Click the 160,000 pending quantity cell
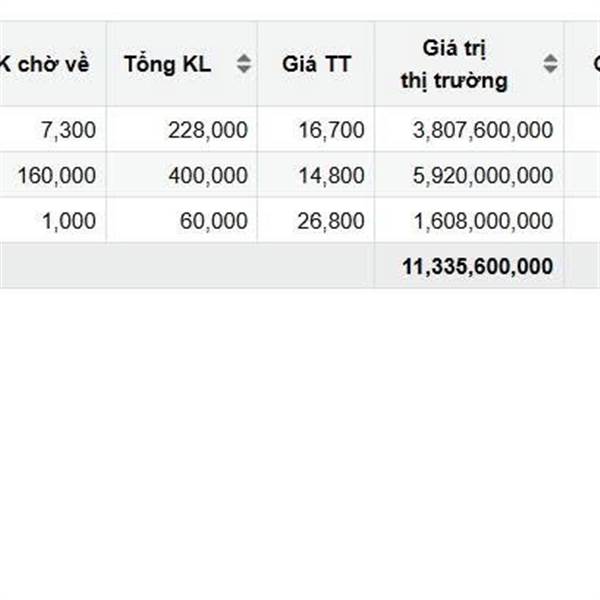 pos(57,176)
